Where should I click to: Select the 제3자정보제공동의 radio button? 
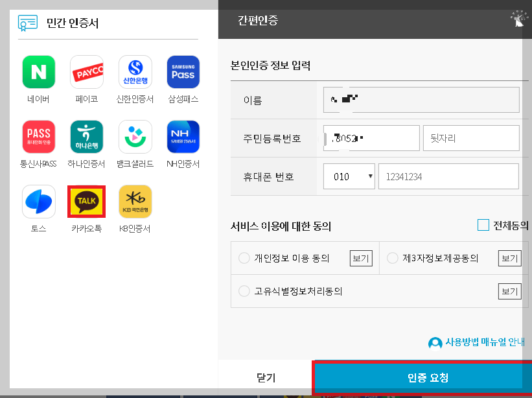tap(392, 258)
